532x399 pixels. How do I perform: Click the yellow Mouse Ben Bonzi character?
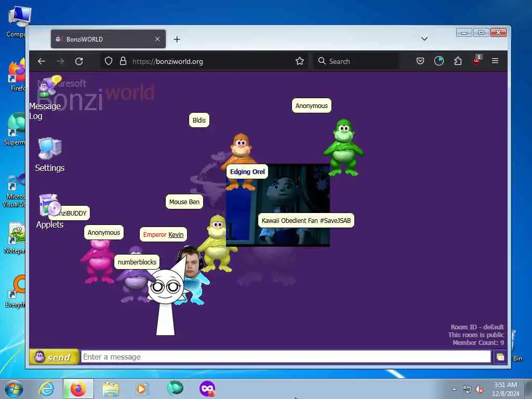tap(217, 243)
